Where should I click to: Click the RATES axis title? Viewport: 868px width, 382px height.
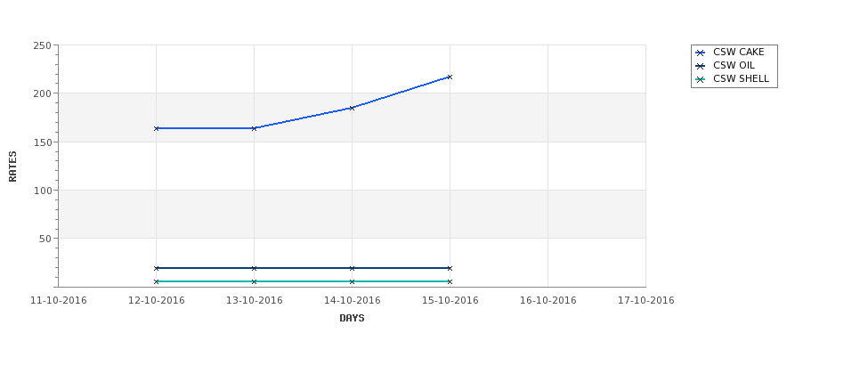pos(12,167)
